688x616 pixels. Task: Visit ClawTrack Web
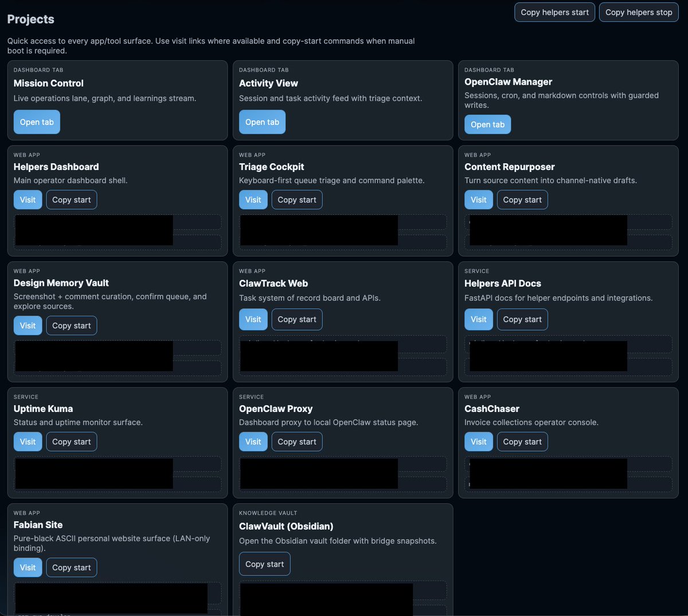pos(253,319)
